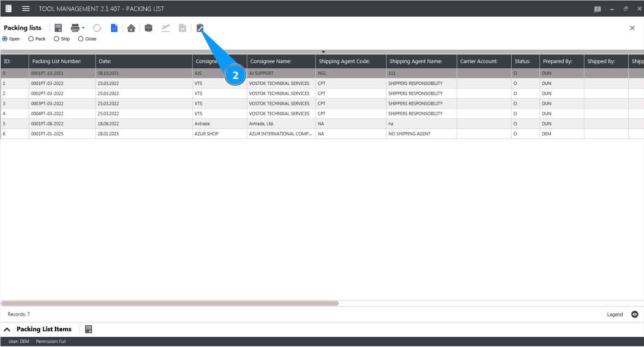Sort by Shipping Agent Code column header
This screenshot has height=347, width=644.
pyautogui.click(x=351, y=61)
